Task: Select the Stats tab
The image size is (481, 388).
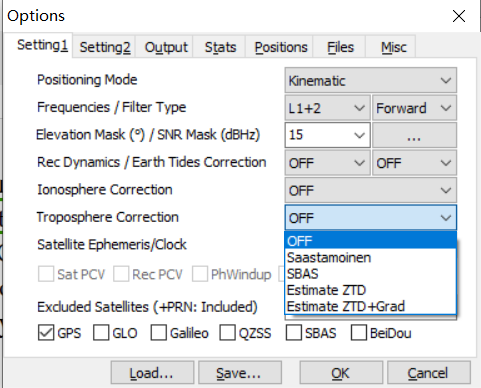Action: [x=220, y=47]
